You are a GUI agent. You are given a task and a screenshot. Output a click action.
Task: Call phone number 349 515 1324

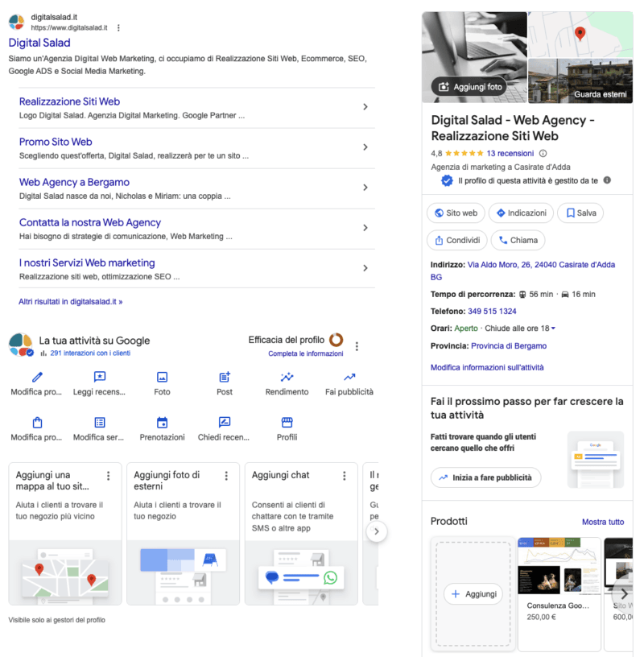click(x=492, y=312)
